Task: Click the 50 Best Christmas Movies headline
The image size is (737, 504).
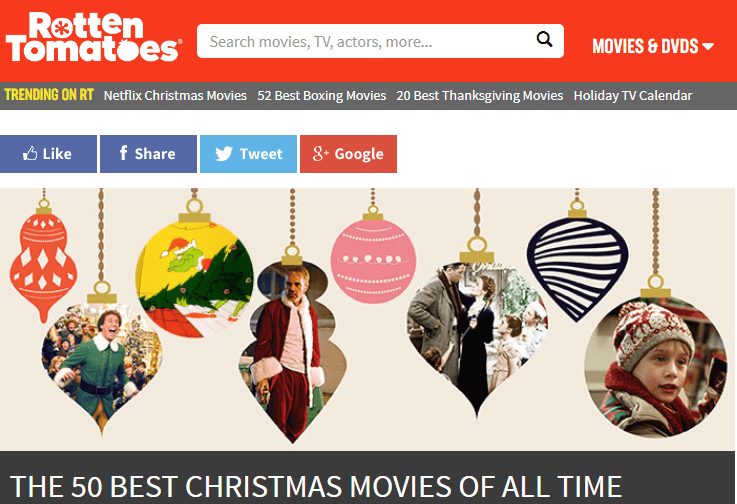Action: tap(316, 487)
